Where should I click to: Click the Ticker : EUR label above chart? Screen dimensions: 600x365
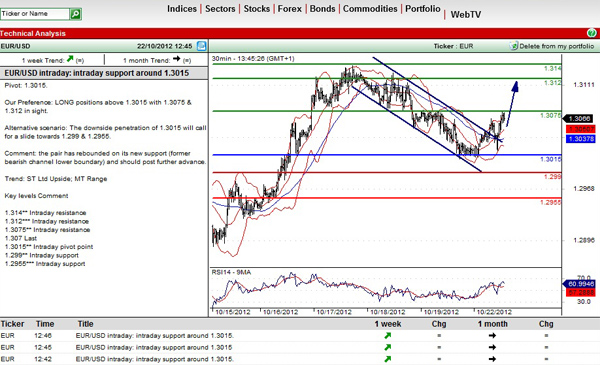click(x=453, y=46)
